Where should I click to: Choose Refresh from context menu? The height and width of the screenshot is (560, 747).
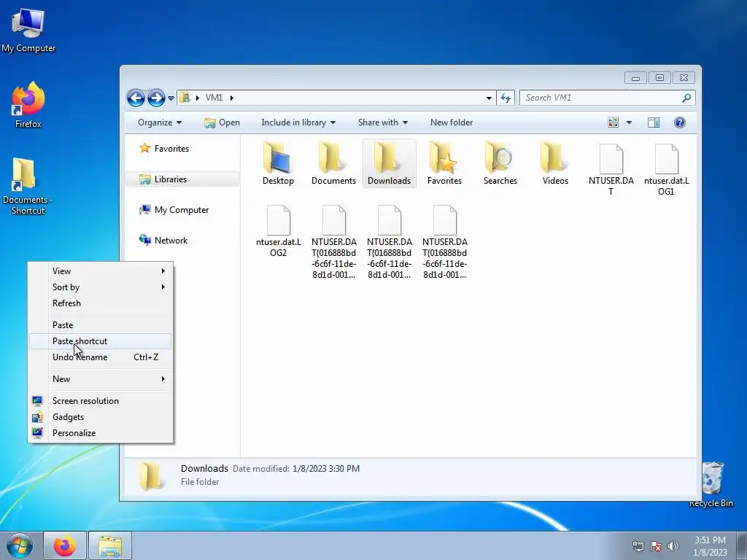[101, 303]
